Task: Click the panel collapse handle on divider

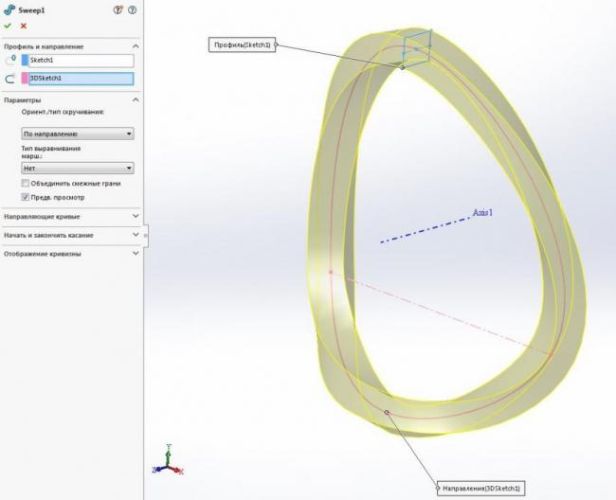Action: (x=146, y=236)
